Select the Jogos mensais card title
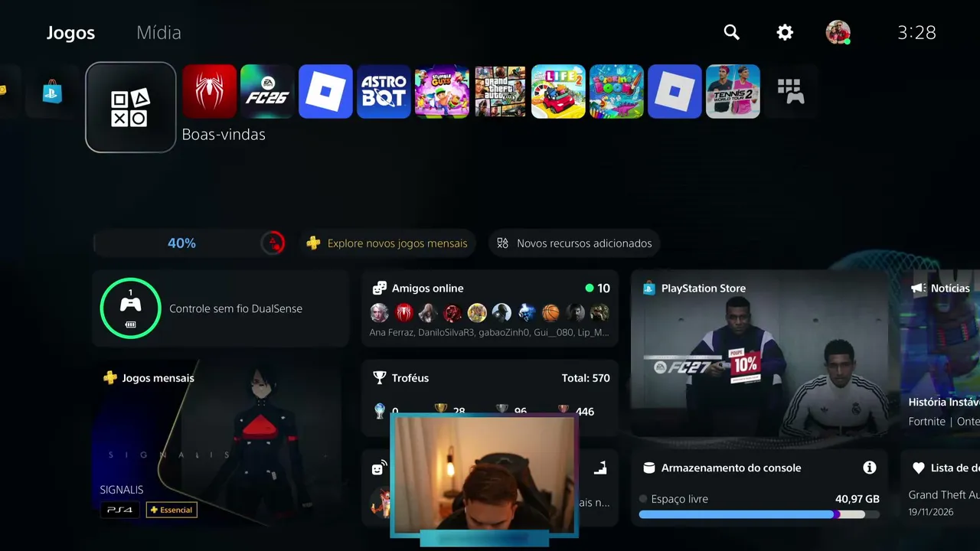 point(158,378)
